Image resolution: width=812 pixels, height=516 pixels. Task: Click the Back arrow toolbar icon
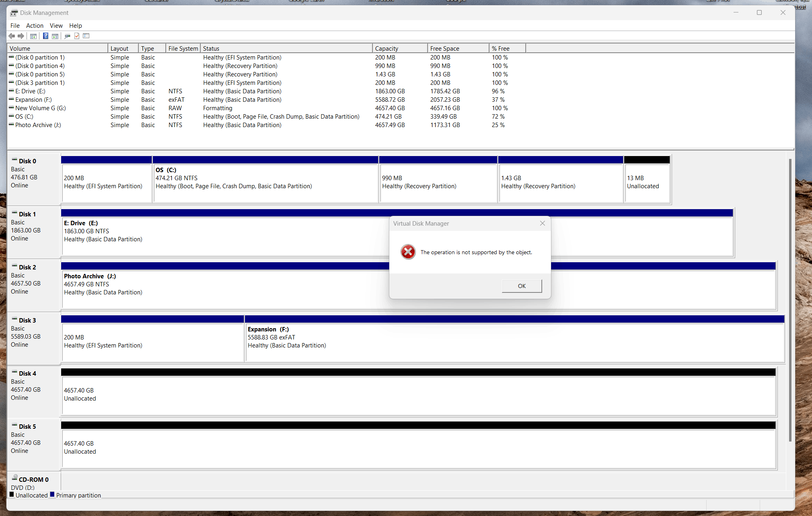12,36
